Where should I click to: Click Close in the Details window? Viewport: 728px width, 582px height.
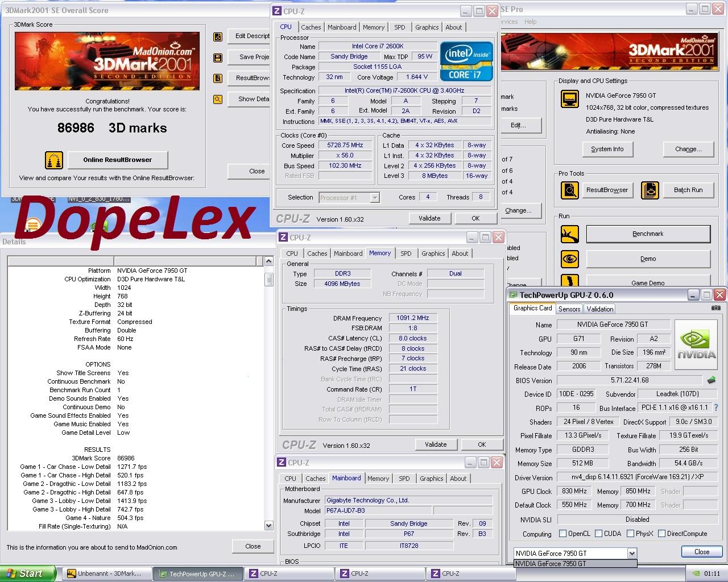253,546
